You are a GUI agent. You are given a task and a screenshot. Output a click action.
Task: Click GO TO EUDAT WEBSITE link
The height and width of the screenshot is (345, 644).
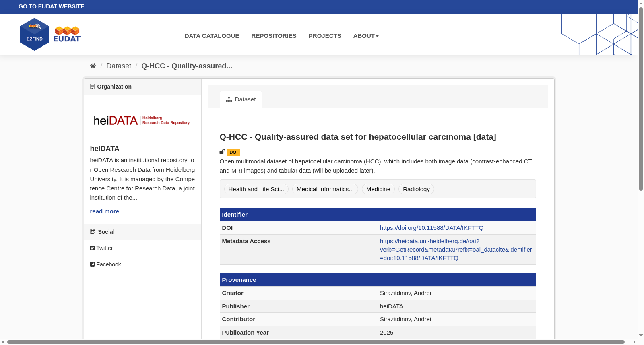coord(52,6)
